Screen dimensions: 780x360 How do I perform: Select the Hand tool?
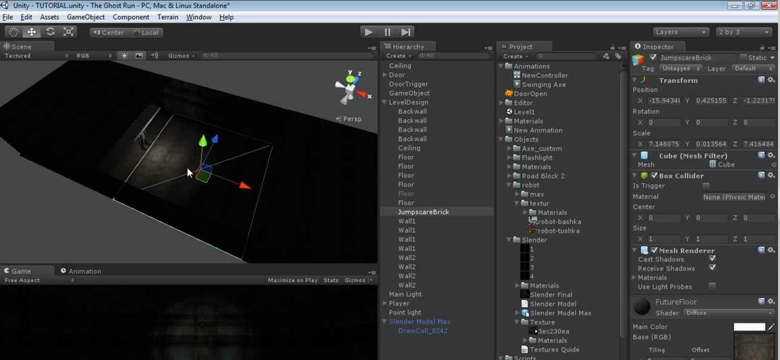click(13, 32)
